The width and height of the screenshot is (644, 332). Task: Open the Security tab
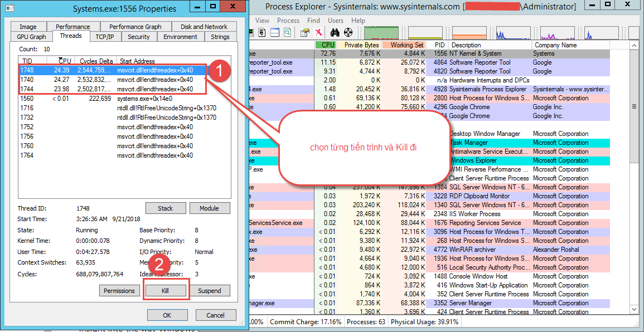tap(138, 37)
